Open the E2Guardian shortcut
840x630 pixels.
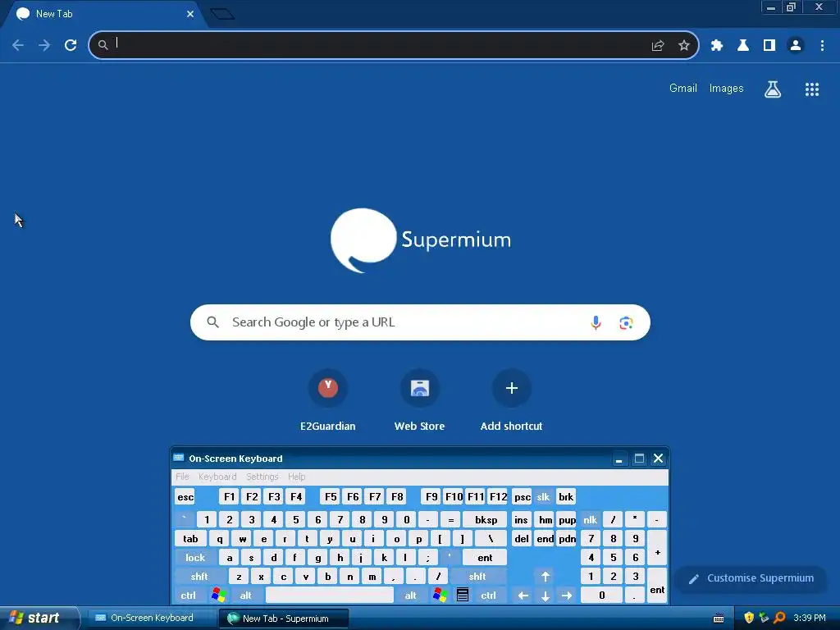pyautogui.click(x=328, y=400)
